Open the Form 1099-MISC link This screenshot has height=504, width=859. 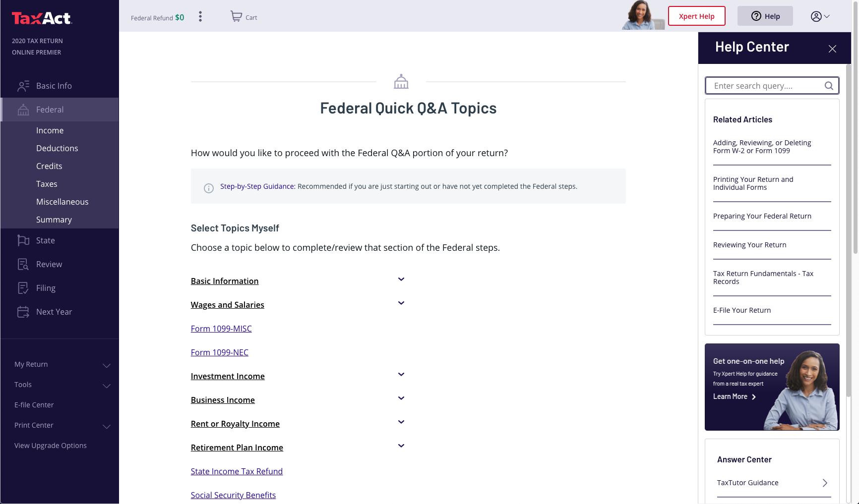tap(221, 329)
